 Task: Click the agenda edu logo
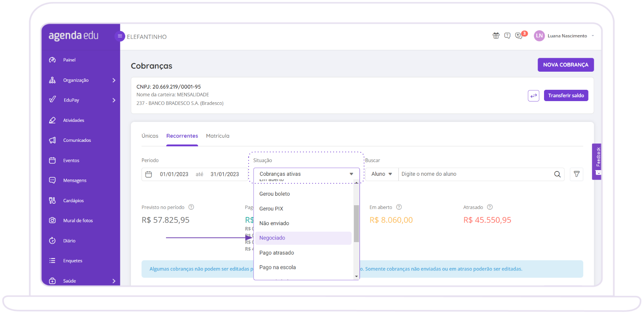click(74, 36)
